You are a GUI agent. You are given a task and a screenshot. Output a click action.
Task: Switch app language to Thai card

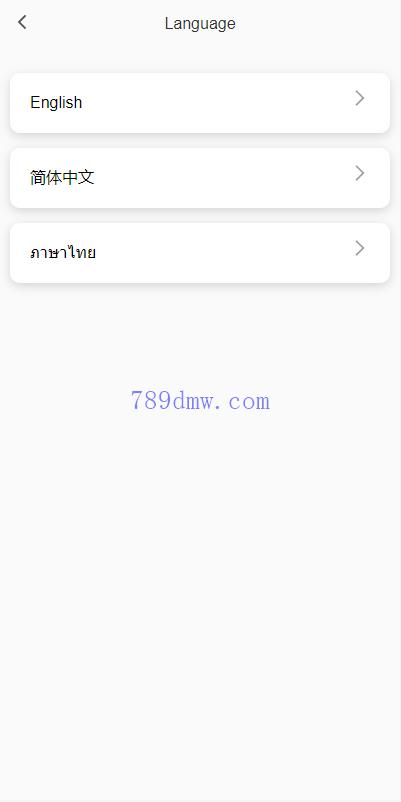click(x=200, y=253)
